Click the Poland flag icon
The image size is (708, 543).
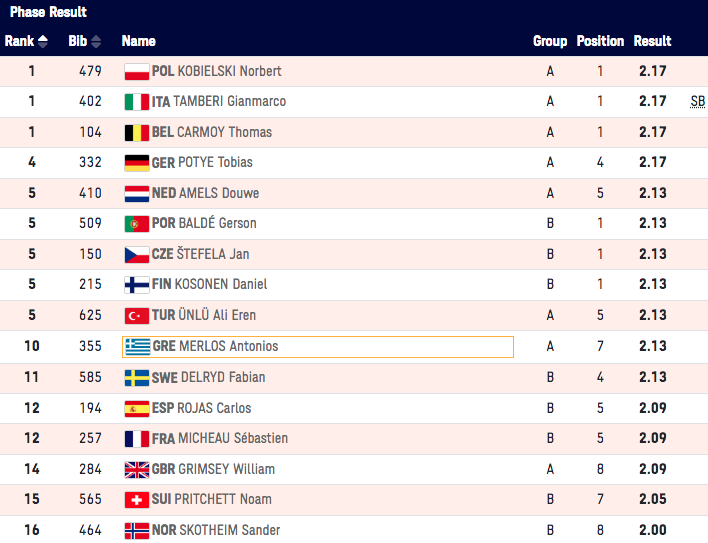(136, 71)
